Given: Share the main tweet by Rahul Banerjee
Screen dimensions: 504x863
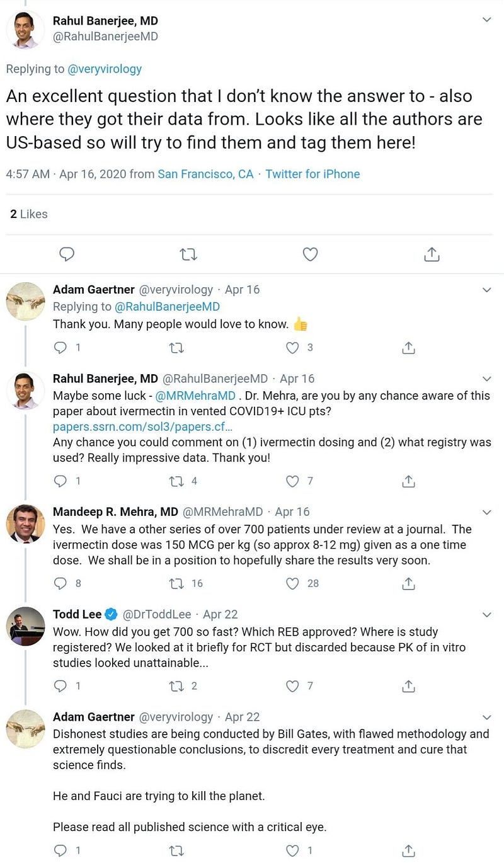Looking at the screenshot, I should (x=432, y=254).
